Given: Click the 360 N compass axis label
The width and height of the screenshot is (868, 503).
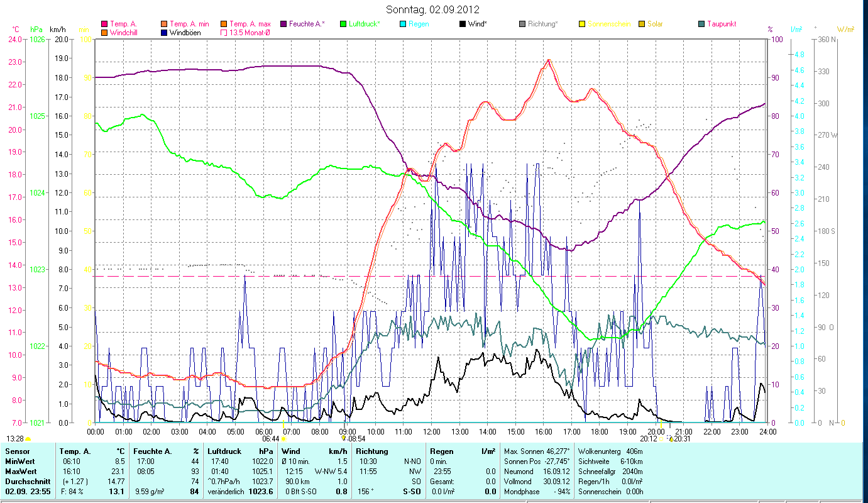Looking at the screenshot, I should tap(825, 40).
